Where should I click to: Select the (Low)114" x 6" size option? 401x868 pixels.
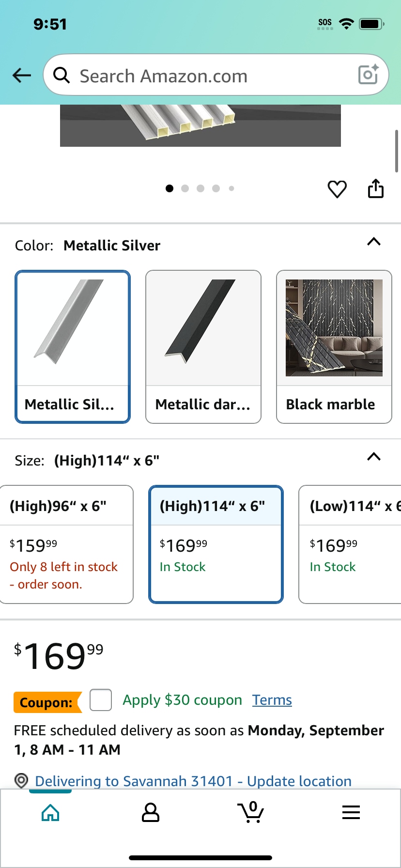coord(350,544)
